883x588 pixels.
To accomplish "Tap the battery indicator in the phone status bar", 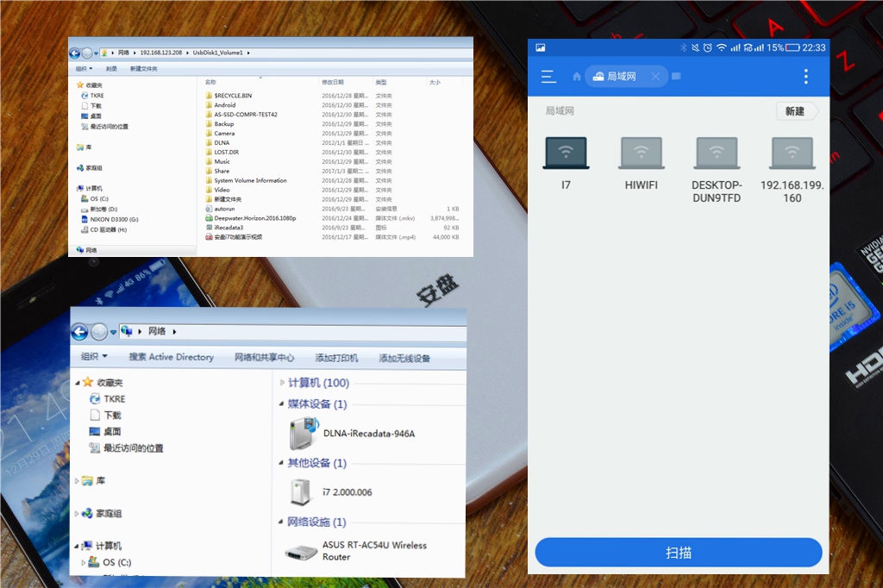I will [792, 48].
